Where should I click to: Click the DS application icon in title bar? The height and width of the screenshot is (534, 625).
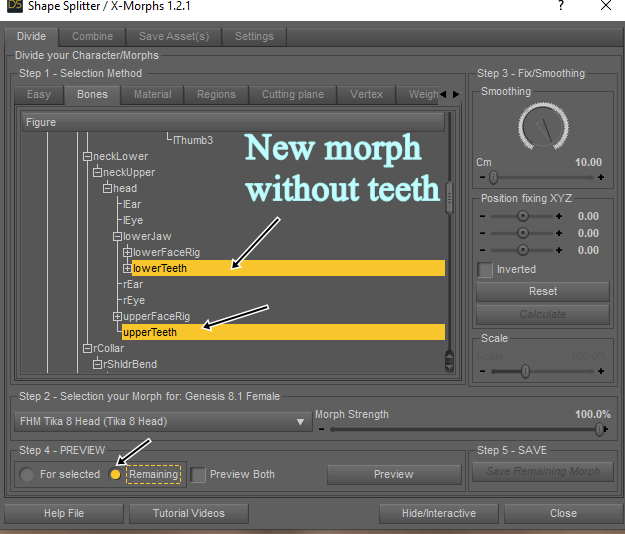(15, 6)
